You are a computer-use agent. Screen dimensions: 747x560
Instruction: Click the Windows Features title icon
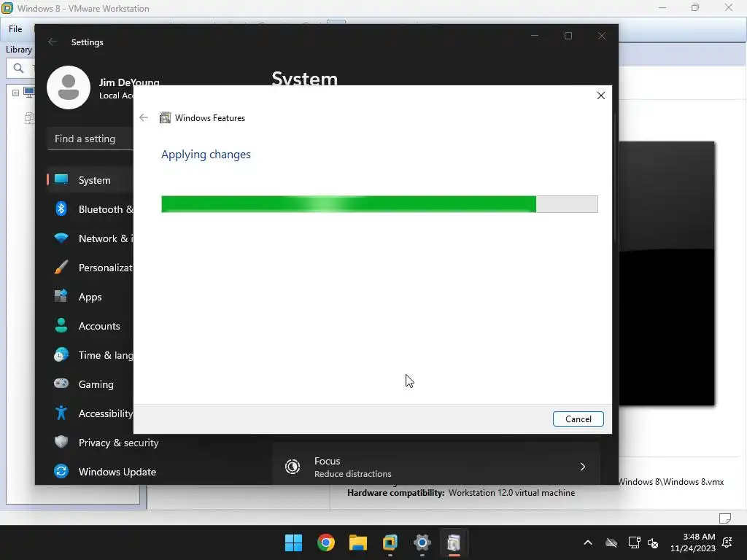[165, 117]
